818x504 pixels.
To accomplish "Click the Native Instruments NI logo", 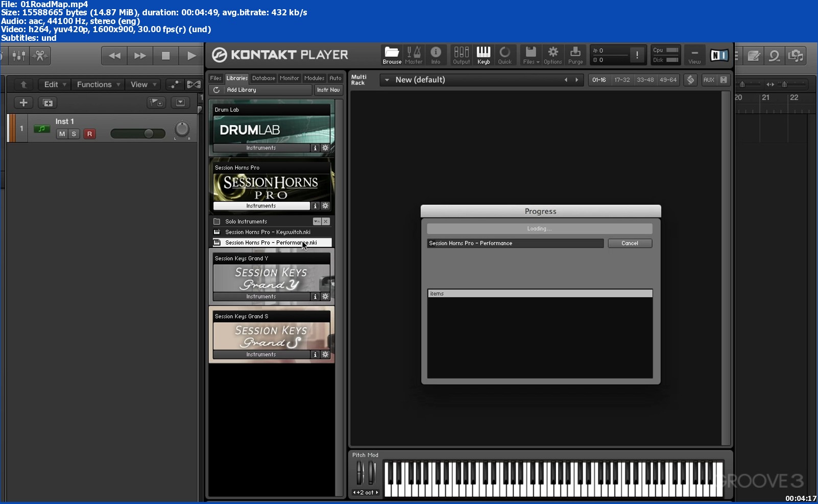I will pyautogui.click(x=719, y=55).
